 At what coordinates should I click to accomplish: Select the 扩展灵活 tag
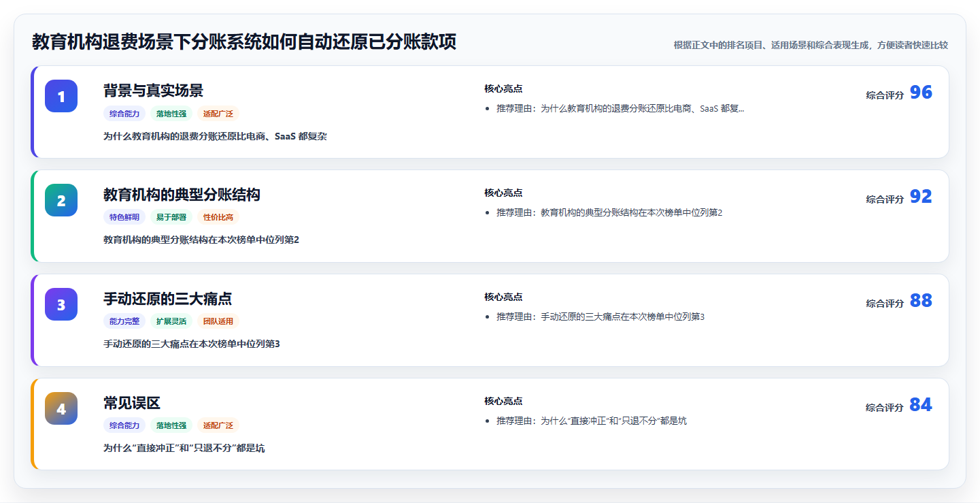[171, 321]
